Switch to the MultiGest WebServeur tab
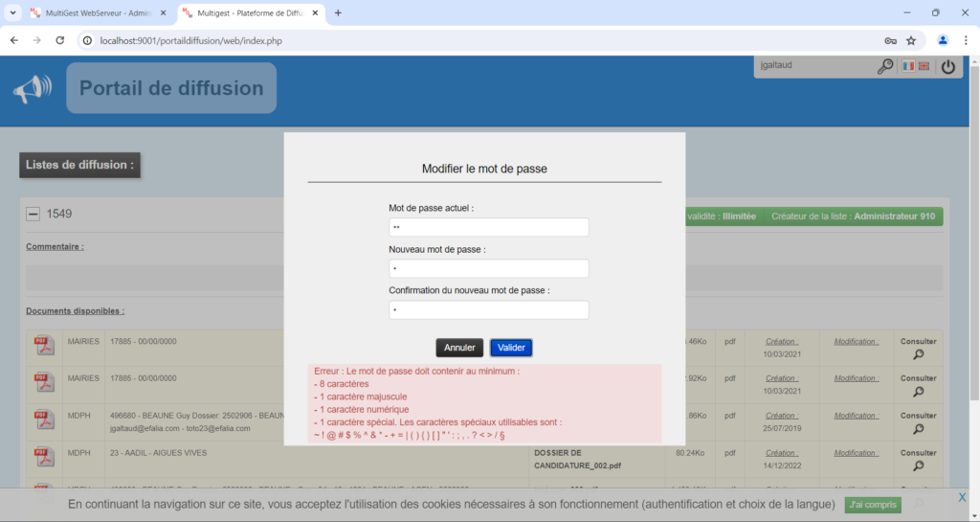This screenshot has width=980, height=522. point(96,13)
